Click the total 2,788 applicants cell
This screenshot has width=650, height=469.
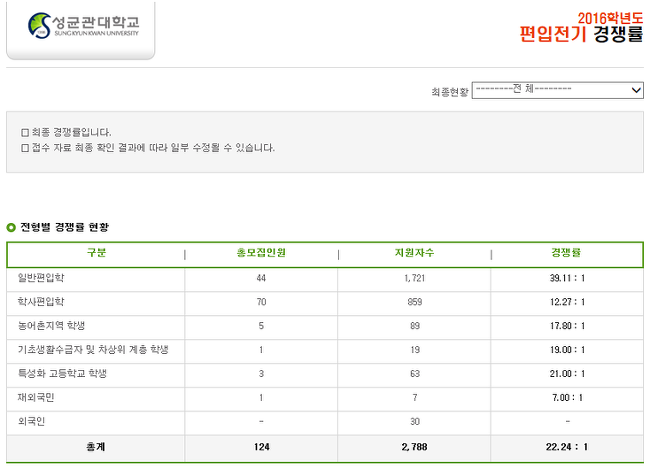pyautogui.click(x=415, y=447)
